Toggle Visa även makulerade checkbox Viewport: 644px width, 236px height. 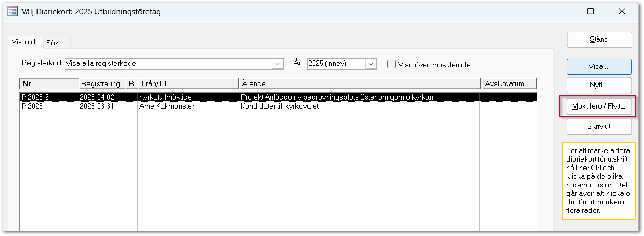392,64
